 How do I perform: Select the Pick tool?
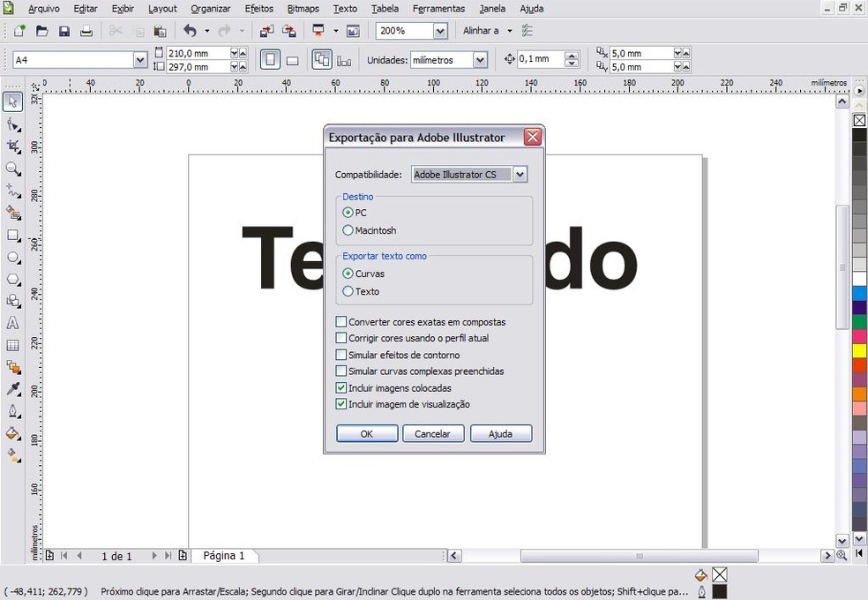tap(12, 101)
